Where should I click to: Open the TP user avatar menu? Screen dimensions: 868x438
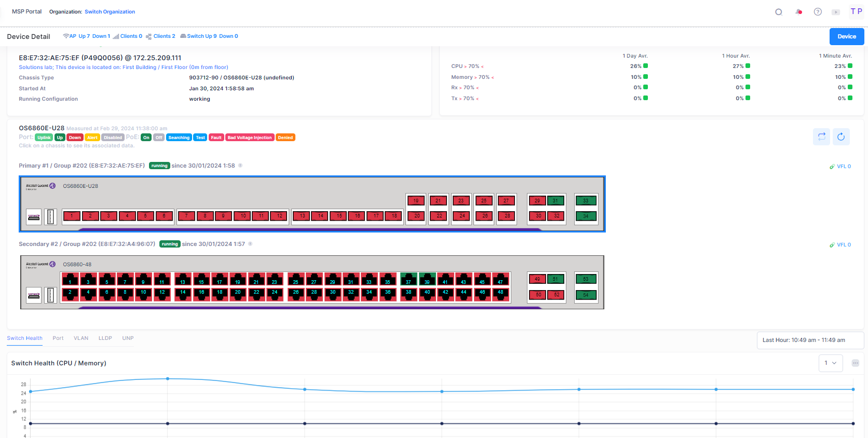tap(856, 11)
